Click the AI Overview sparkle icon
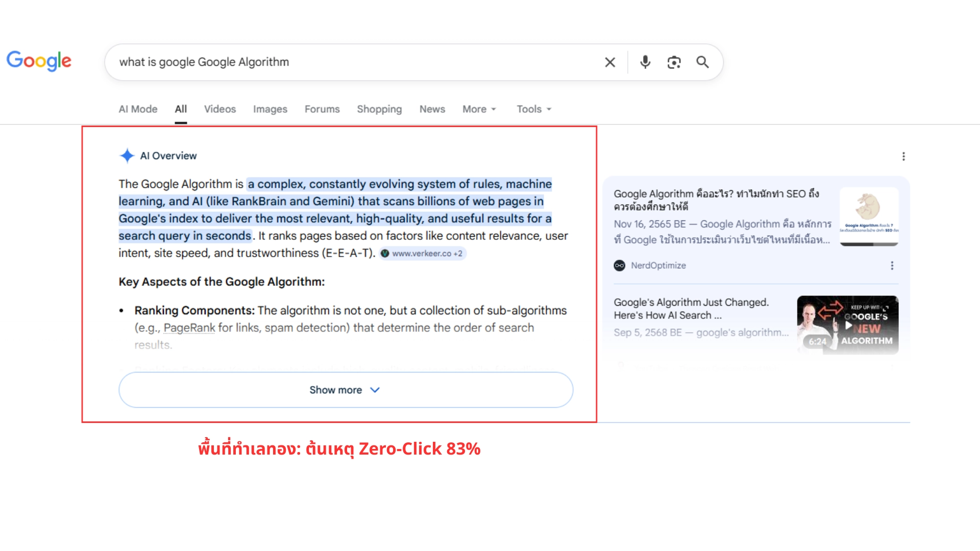 [127, 156]
